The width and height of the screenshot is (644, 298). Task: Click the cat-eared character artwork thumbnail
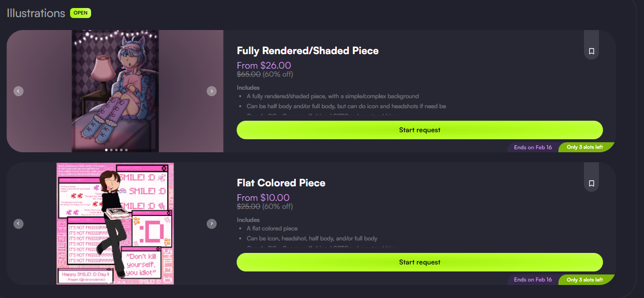(115, 90)
